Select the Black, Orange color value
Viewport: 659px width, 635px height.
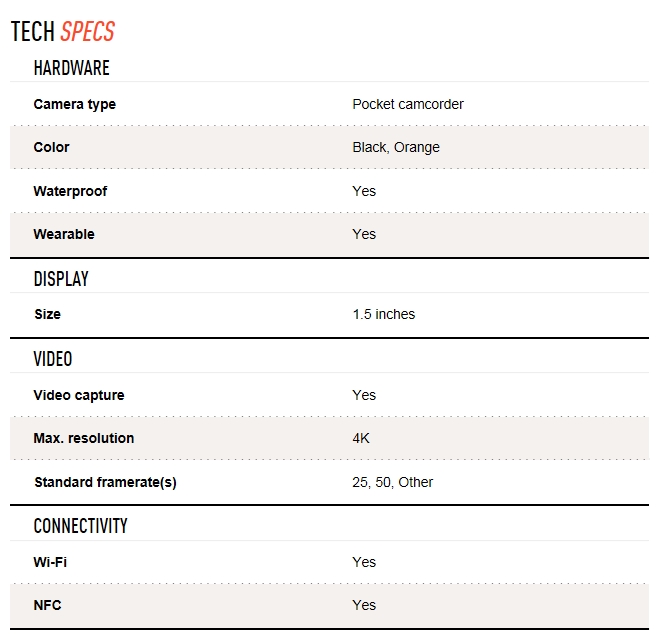(395, 147)
